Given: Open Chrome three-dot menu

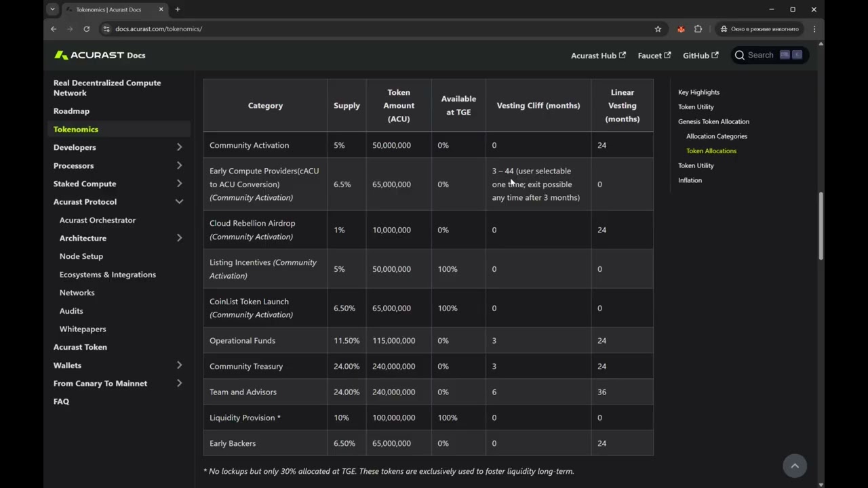Looking at the screenshot, I should (x=814, y=29).
